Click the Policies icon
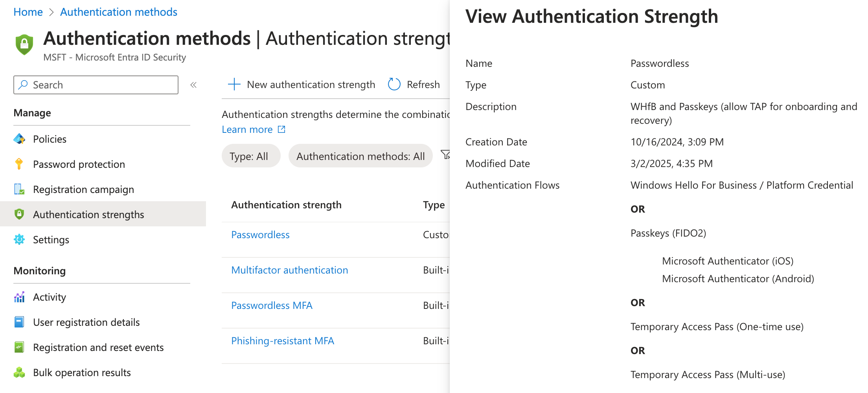 click(19, 139)
